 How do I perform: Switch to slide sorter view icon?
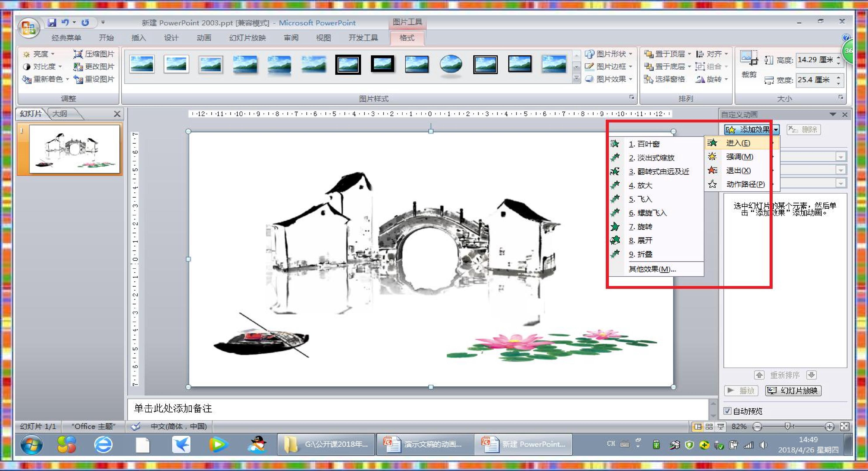(x=709, y=427)
